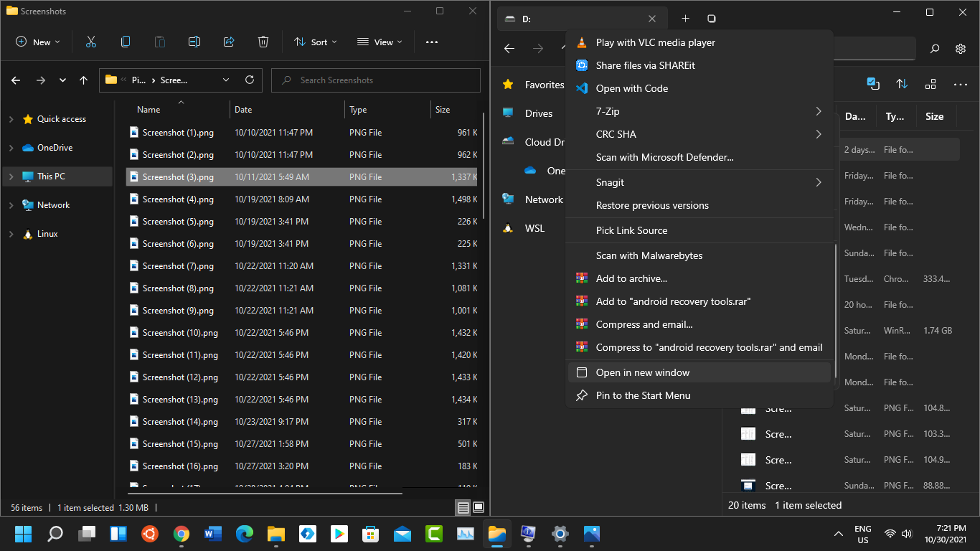The height and width of the screenshot is (551, 980).
Task: Click the Favorites sidebar item
Action: pyautogui.click(x=534, y=85)
